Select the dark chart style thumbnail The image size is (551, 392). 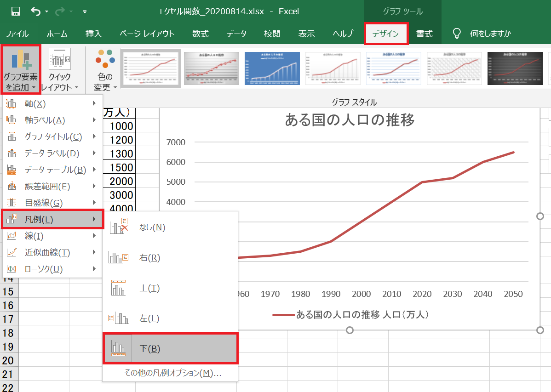tap(515, 67)
